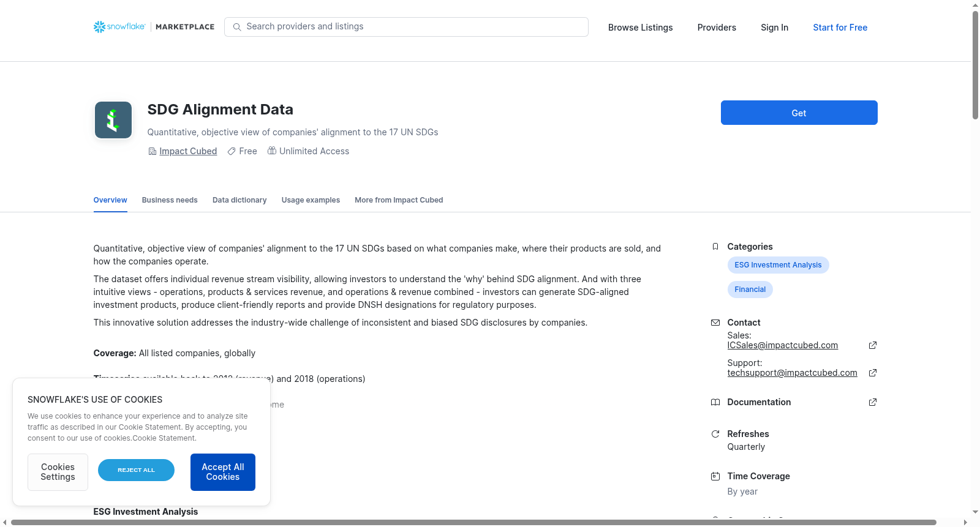Click the 'Quarterly' refresh value text
980x527 pixels.
(x=746, y=447)
